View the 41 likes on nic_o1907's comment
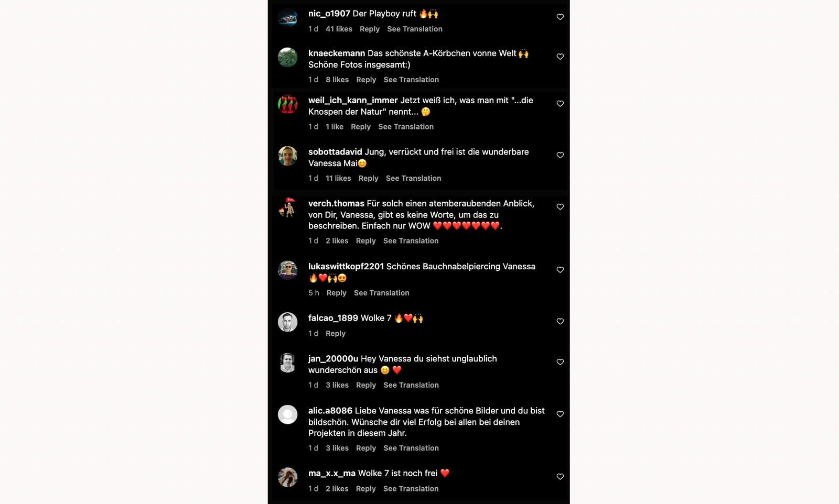Screen dimensions: 839x504 [x=339, y=29]
